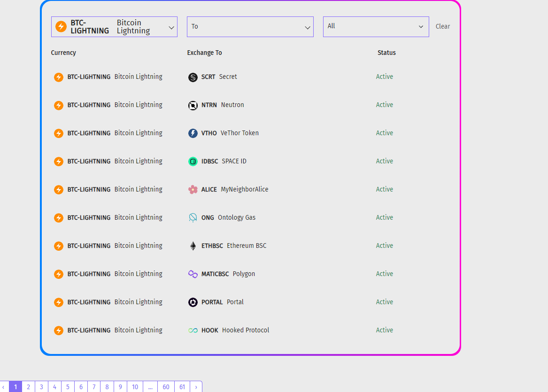Jump to page 61 in pagination
Screen dimensions: 548x392
(x=182, y=387)
